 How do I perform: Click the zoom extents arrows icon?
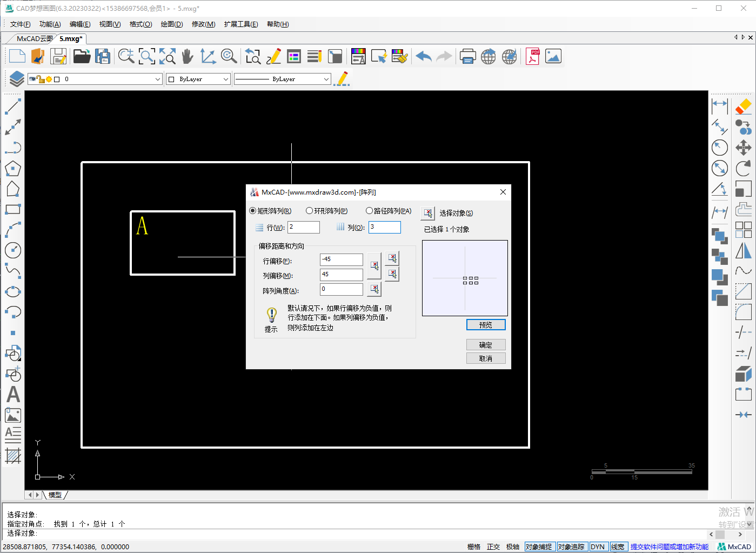(168, 56)
